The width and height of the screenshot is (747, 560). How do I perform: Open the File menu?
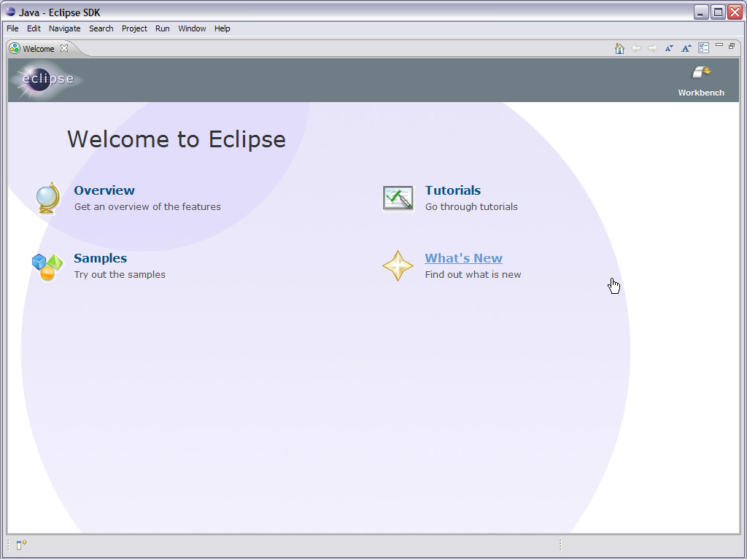[x=12, y=28]
